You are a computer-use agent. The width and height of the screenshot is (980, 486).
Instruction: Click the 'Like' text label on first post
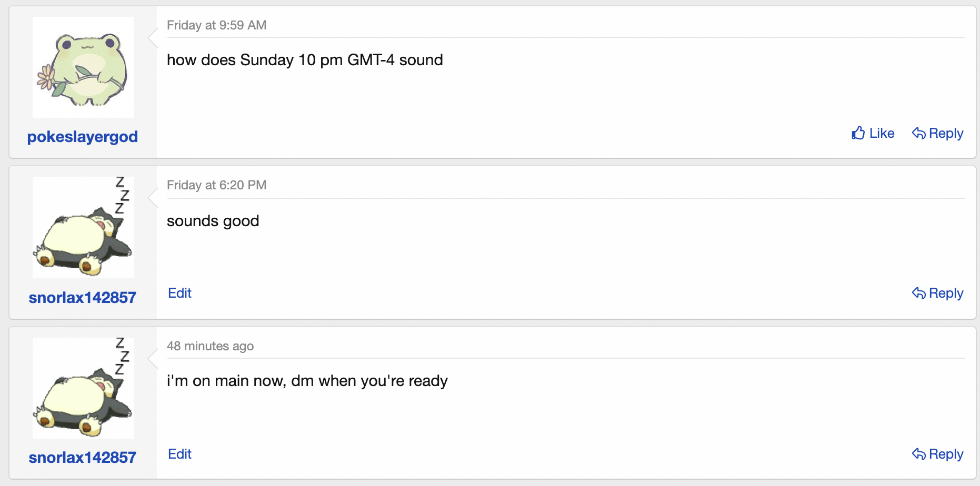point(882,134)
